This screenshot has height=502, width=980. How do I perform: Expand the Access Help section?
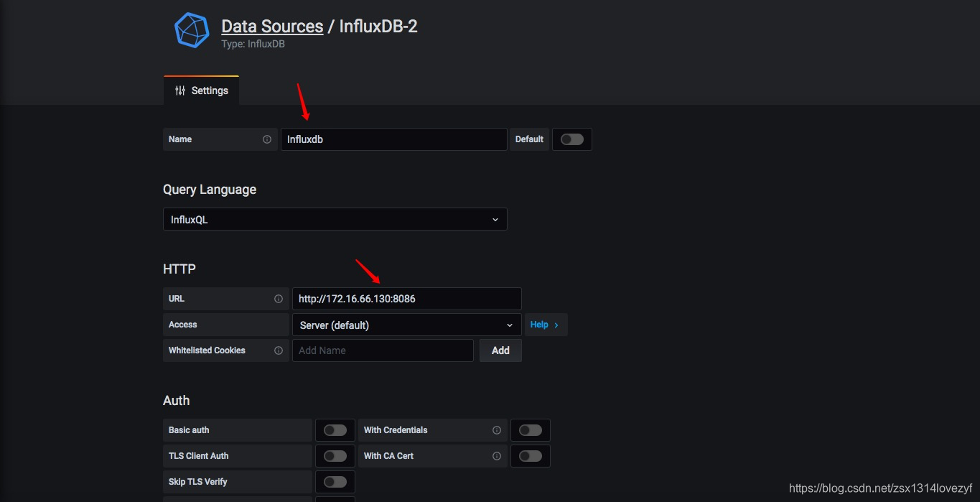[546, 325]
